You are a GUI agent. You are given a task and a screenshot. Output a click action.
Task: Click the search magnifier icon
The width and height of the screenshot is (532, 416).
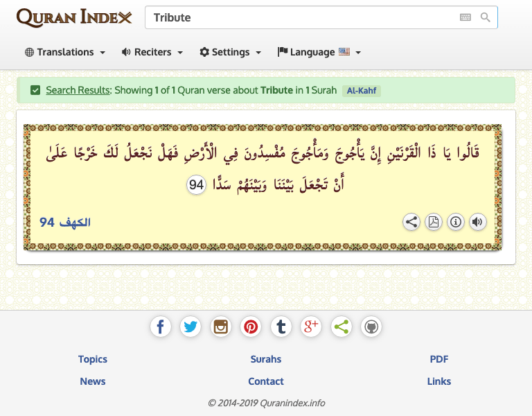(x=486, y=17)
